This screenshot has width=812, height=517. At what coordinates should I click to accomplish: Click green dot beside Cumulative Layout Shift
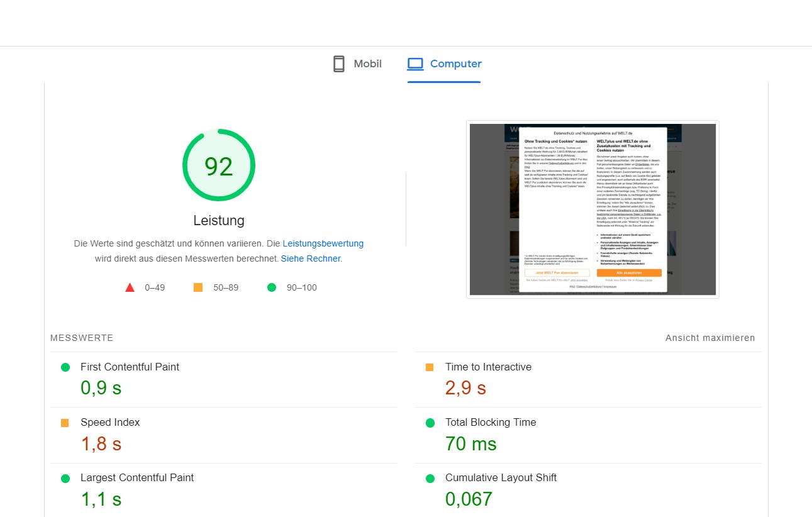coord(430,478)
